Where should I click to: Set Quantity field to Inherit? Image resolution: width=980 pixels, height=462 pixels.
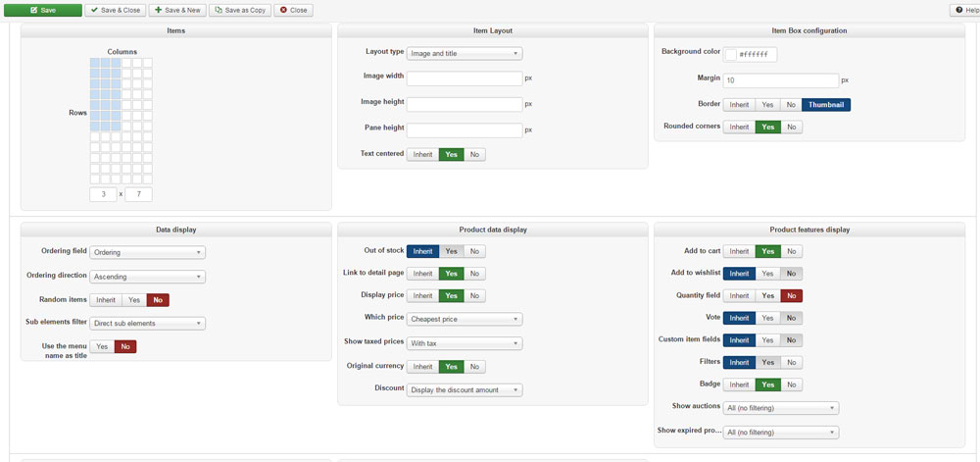coord(739,295)
